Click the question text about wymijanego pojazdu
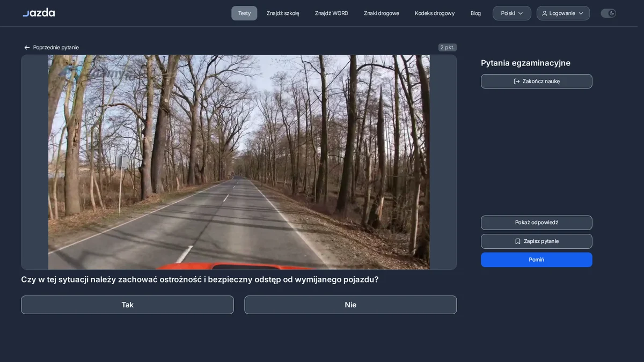Screen dimensions: 644x362 pyautogui.click(x=200, y=279)
